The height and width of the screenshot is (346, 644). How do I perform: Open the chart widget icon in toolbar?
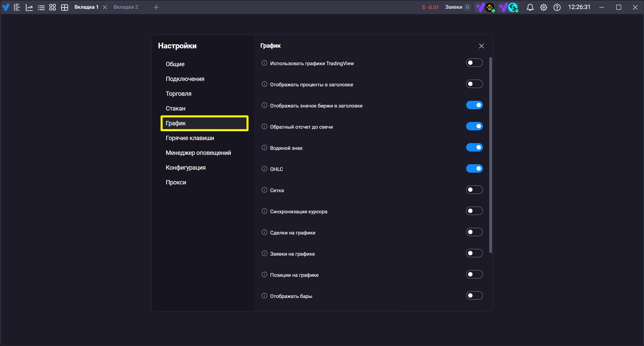pyautogui.click(x=29, y=7)
